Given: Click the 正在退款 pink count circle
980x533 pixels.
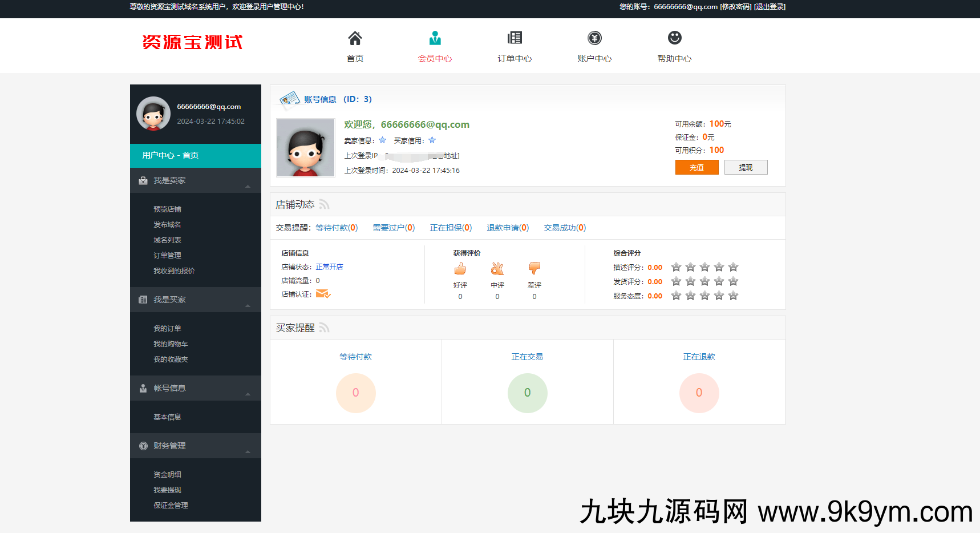Looking at the screenshot, I should click(x=699, y=393).
